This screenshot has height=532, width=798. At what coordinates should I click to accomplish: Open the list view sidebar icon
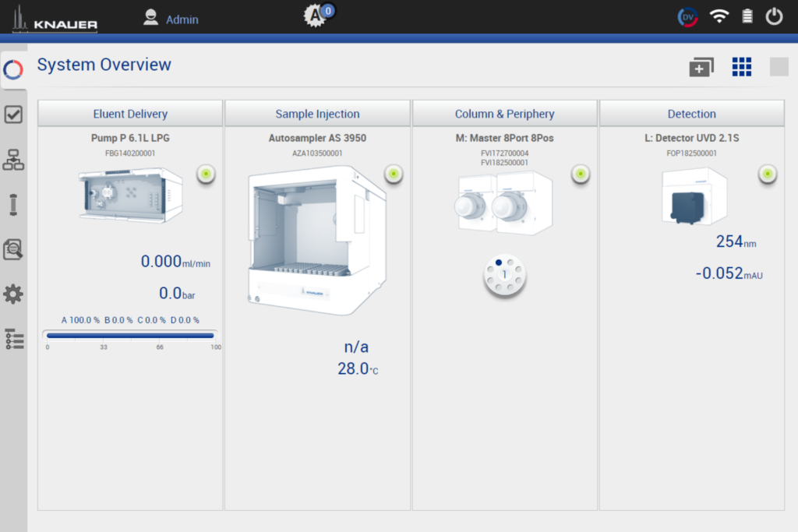tap(14, 340)
